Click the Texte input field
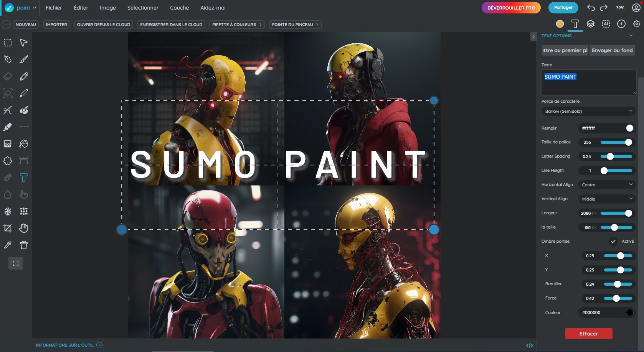Viewport: 644px width, 352px height. (588, 82)
